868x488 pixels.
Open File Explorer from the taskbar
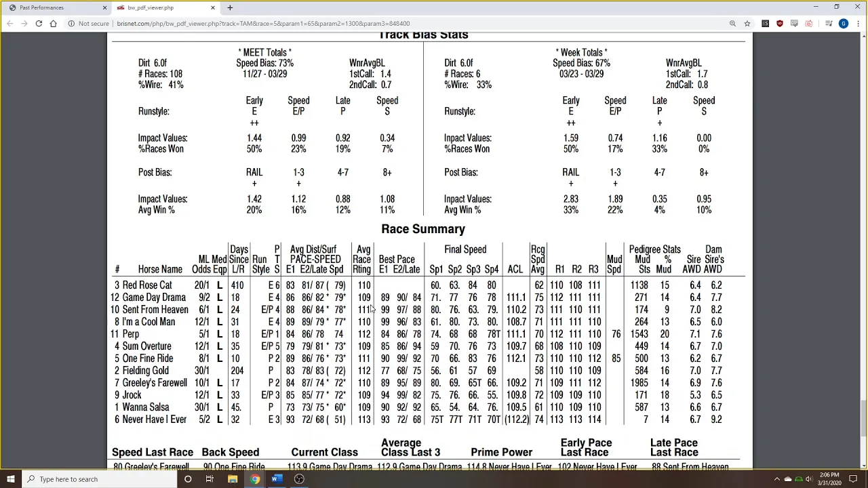(233, 479)
